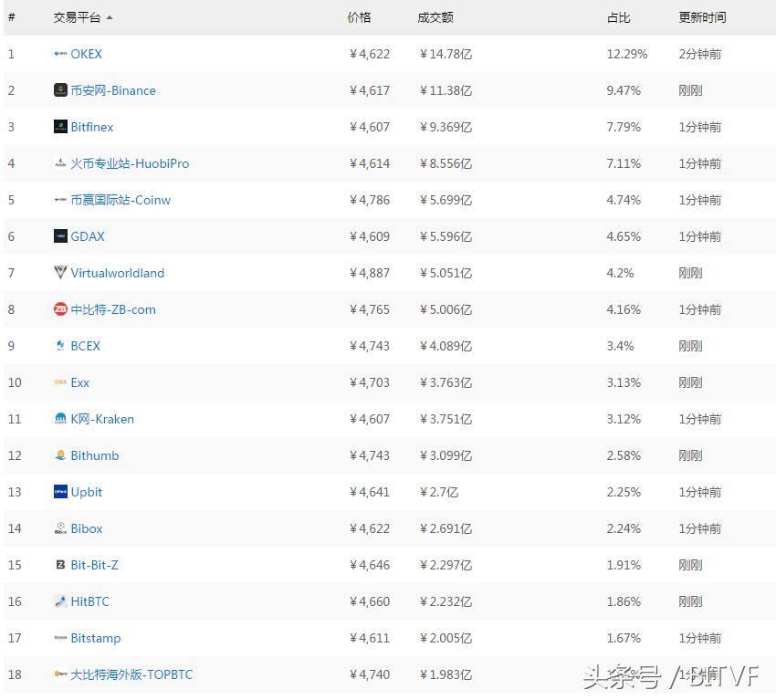Screen dimensions: 776x700
Task: Click the 2分钟前 update time
Action: pyautogui.click(x=700, y=54)
